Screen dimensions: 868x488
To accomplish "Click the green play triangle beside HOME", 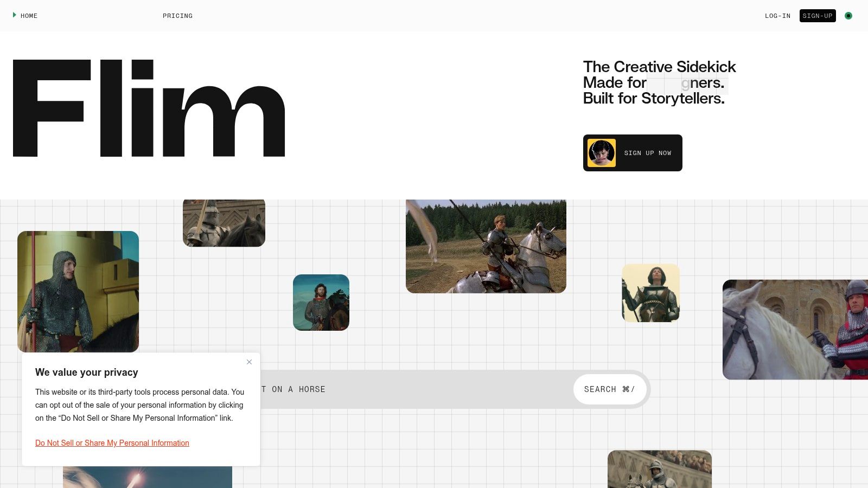I will pyautogui.click(x=15, y=15).
